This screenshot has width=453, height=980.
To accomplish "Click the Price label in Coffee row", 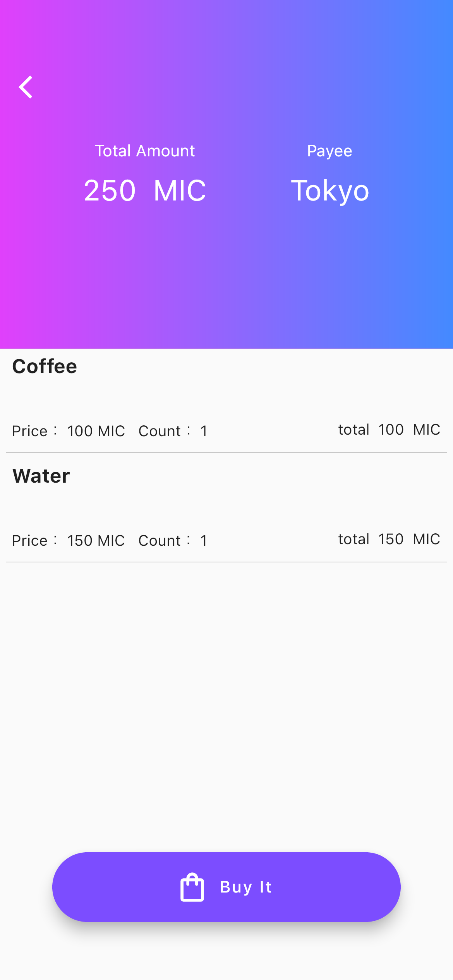I will pyautogui.click(x=30, y=431).
